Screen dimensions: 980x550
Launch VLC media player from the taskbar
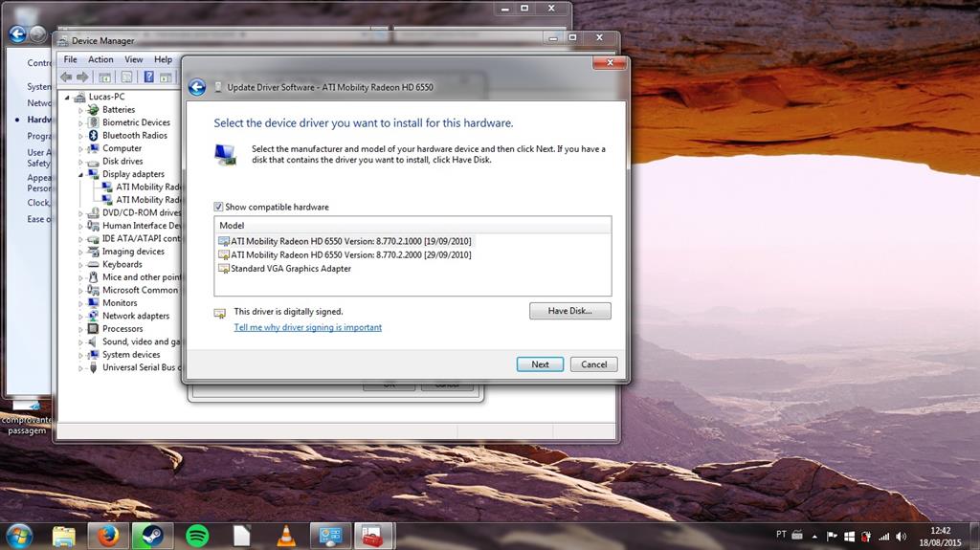[x=286, y=536]
